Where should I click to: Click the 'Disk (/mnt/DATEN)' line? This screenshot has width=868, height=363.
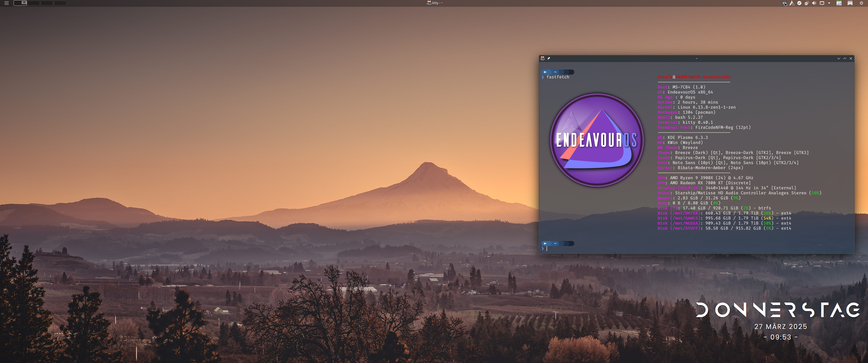724,214
